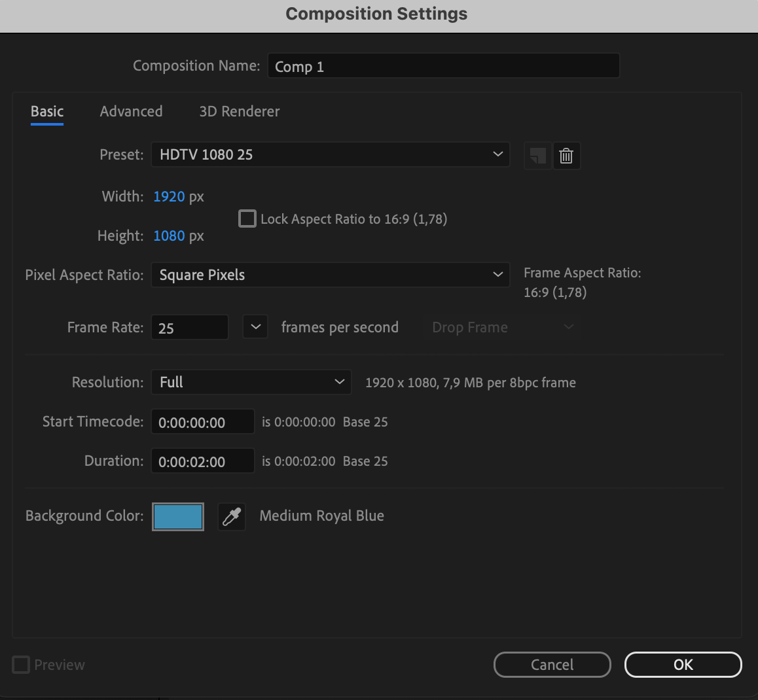Open the disabled Drop Frame dropdown
758x700 pixels.
tap(501, 327)
